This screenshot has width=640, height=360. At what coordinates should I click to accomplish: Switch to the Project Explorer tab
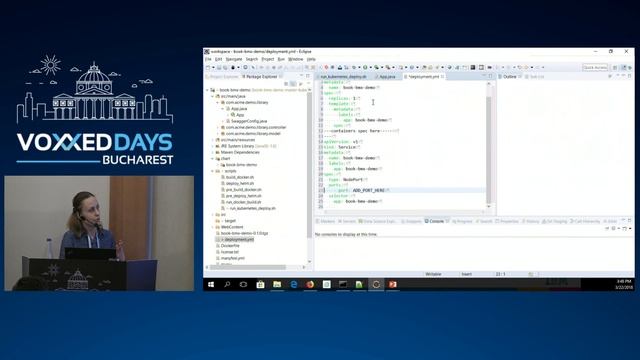tap(222, 77)
